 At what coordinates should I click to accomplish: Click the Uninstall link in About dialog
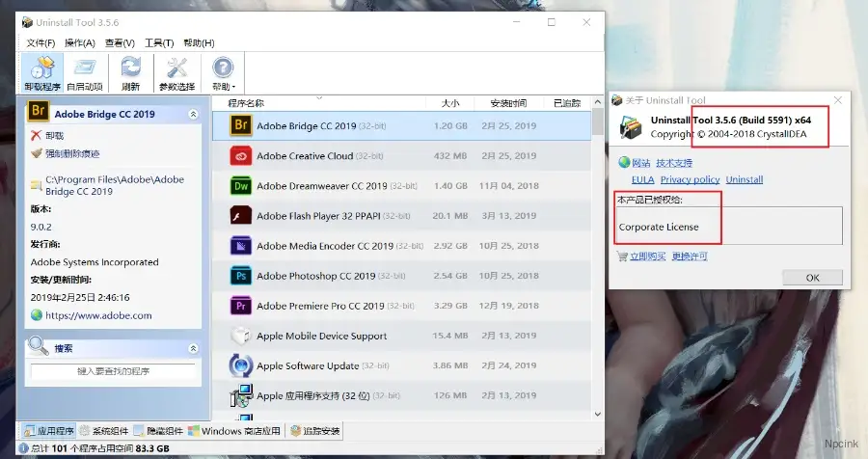pos(744,179)
